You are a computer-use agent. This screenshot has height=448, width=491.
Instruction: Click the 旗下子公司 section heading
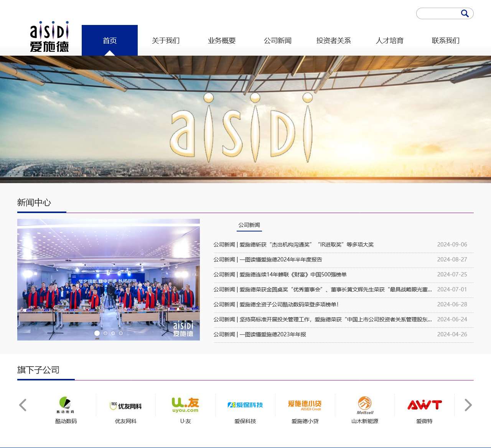[38, 370]
